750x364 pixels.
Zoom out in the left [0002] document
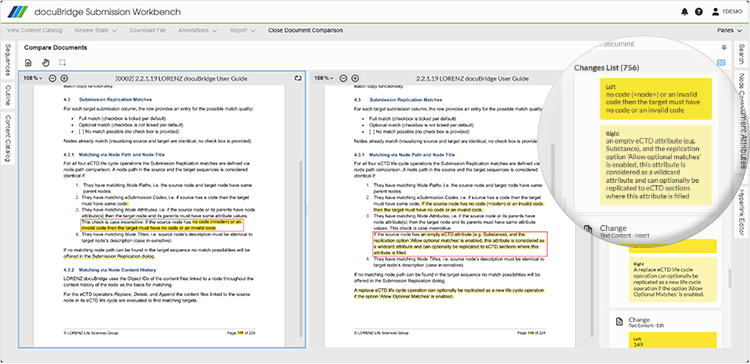click(53, 78)
